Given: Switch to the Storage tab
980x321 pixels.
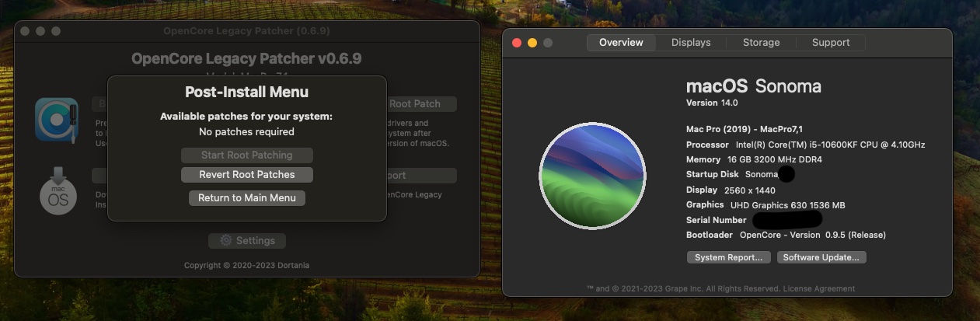Looking at the screenshot, I should click(x=761, y=43).
